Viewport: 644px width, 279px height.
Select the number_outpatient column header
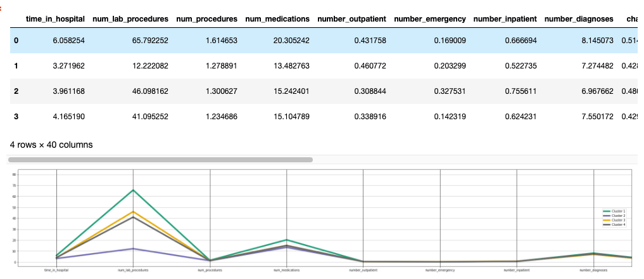[x=351, y=19]
